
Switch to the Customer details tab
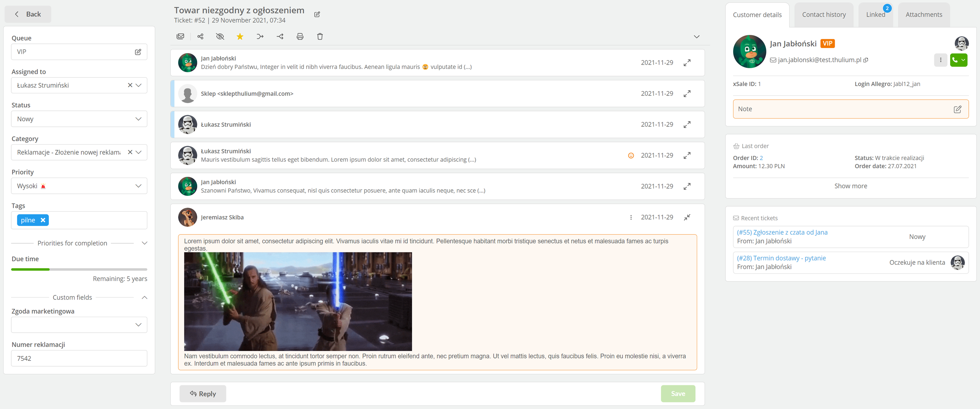point(757,15)
